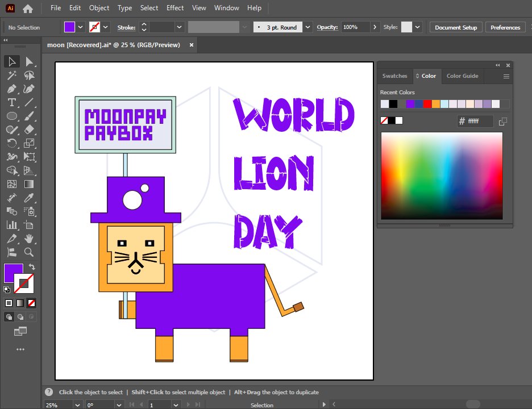Set paint mode to Color
This screenshot has width=532, height=409.
[9, 303]
